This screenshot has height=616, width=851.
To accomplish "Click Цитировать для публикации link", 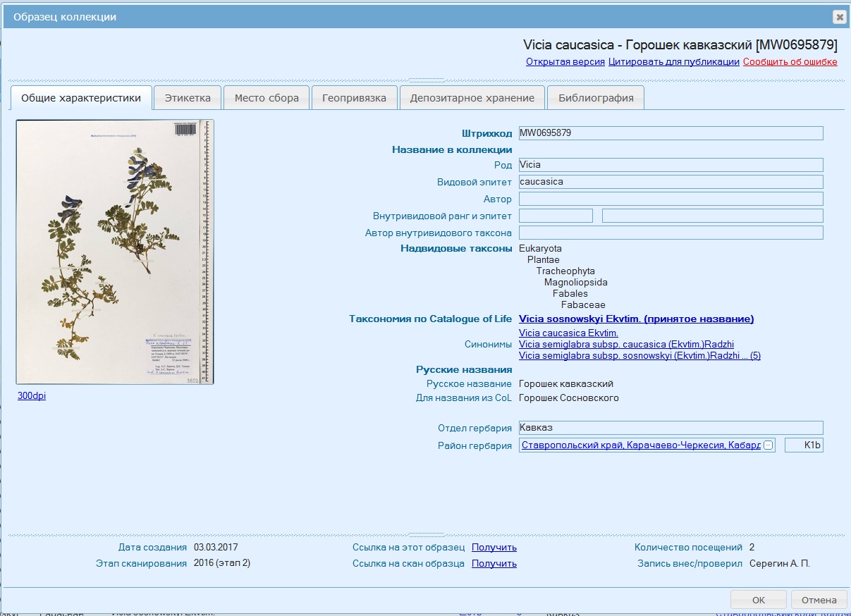I will [673, 62].
